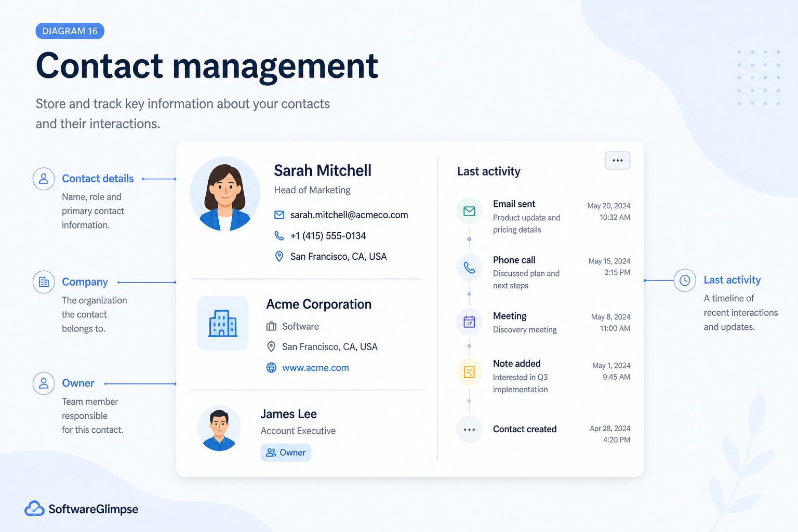Click the Last activity panel heading
798x532 pixels.
click(488, 171)
